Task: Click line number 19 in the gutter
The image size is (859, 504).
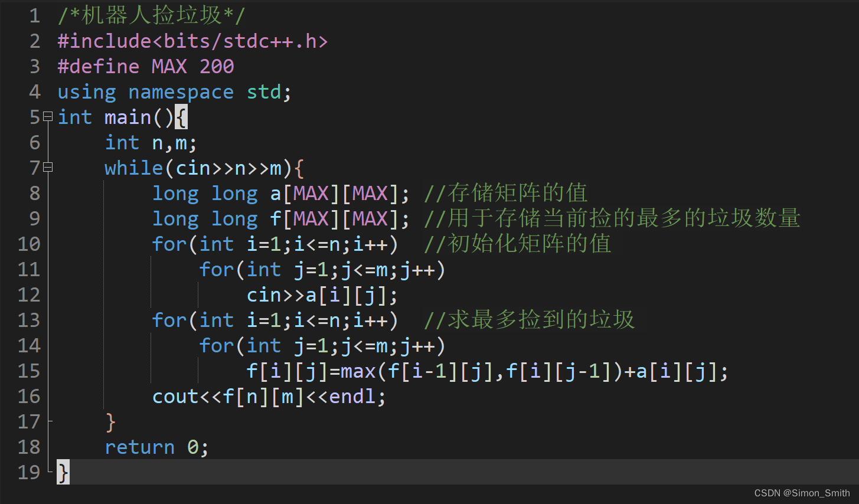Action: 29,473
